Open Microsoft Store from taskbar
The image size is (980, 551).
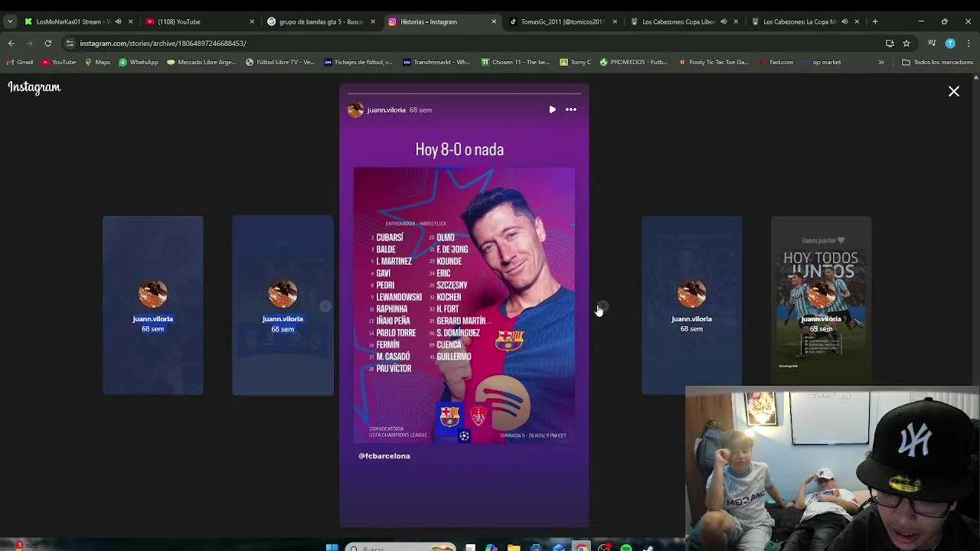click(537, 548)
